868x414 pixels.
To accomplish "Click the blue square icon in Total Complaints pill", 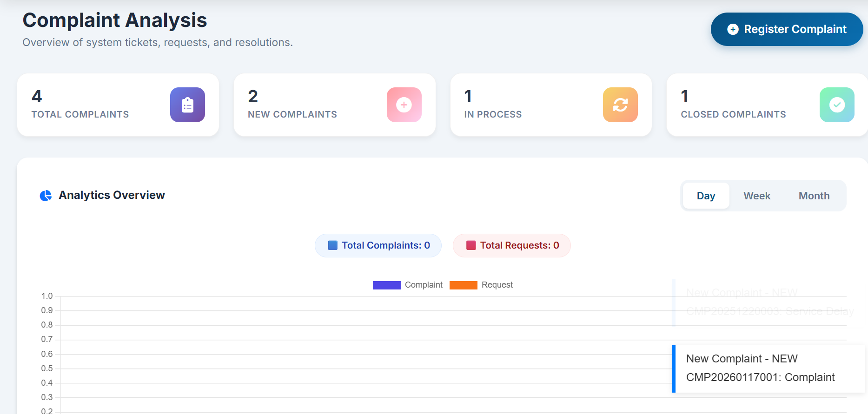I will [332, 245].
